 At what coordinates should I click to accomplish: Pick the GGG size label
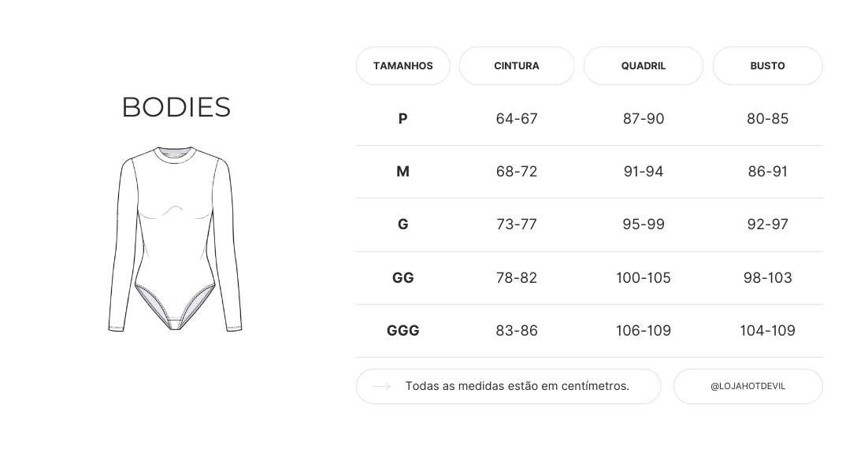402,331
